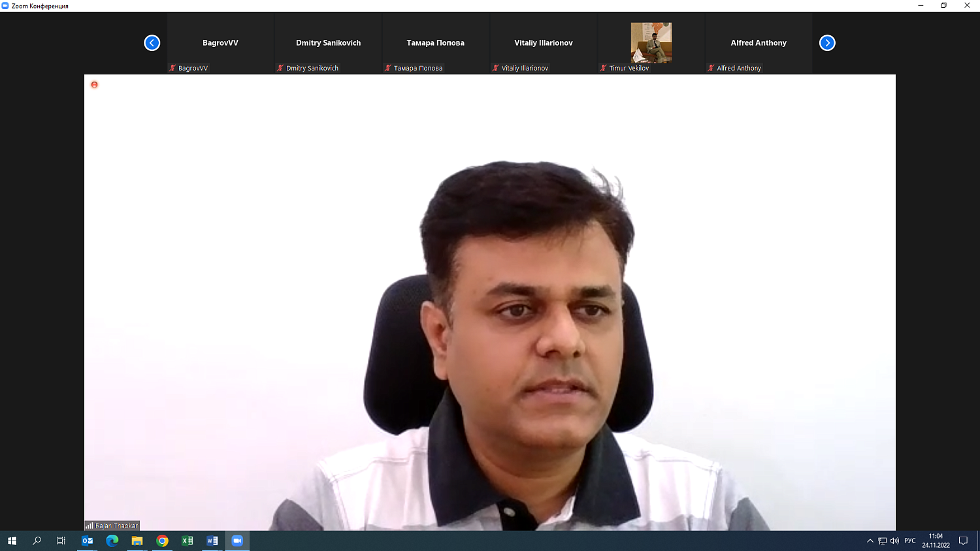Click the Zoom logo in title bar
Image resolution: width=980 pixels, height=551 pixels.
tap(5, 6)
